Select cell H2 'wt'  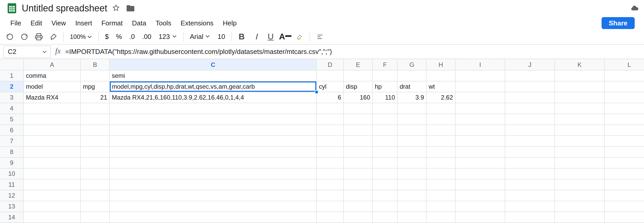pyautogui.click(x=441, y=87)
